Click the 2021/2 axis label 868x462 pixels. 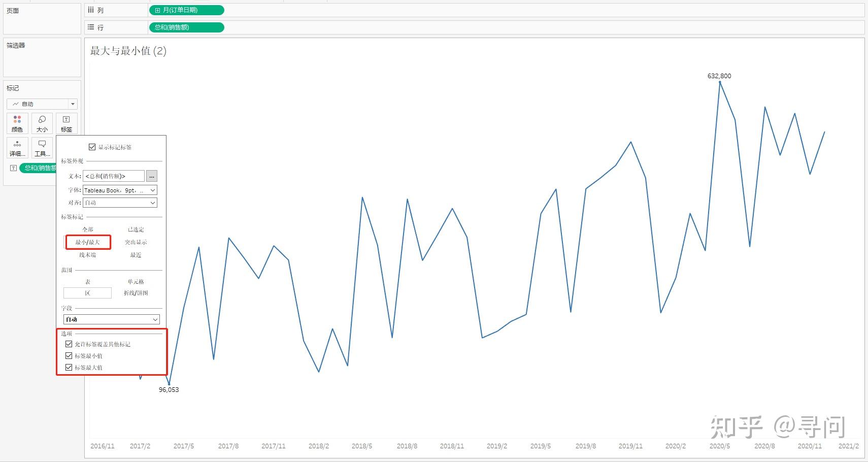pyautogui.click(x=849, y=446)
